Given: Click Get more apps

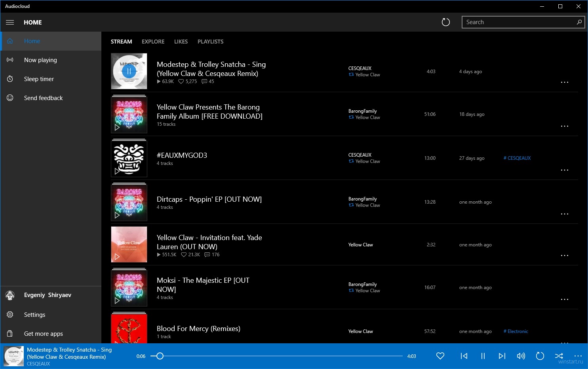Looking at the screenshot, I should (x=51, y=334).
